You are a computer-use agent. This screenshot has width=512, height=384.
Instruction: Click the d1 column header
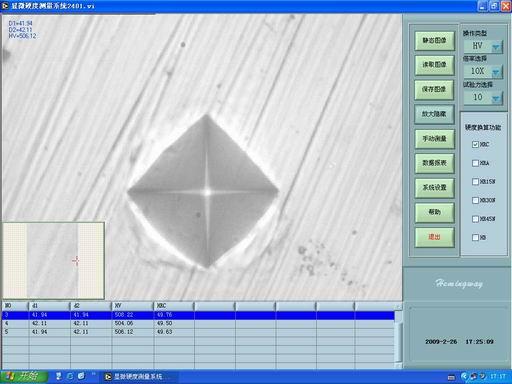coord(49,306)
